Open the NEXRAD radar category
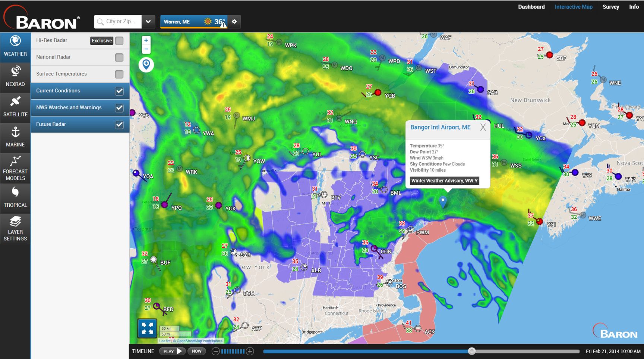644x359 pixels. coord(15,77)
